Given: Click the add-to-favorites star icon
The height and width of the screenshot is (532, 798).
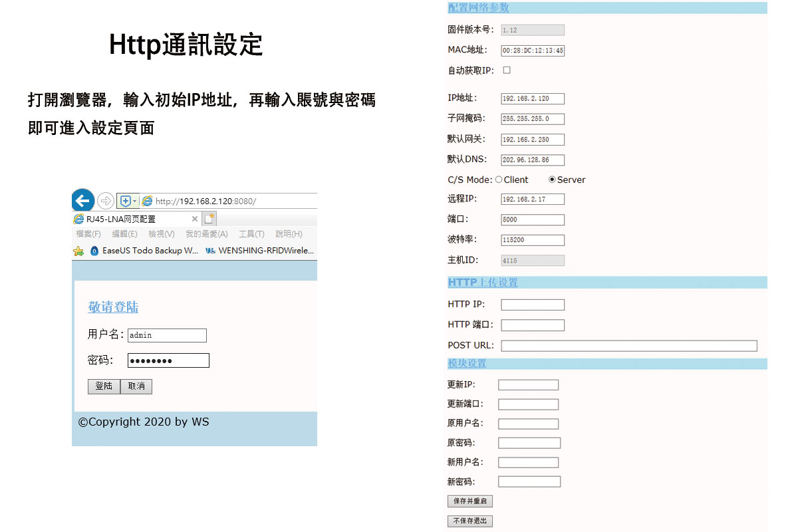Looking at the screenshot, I should (x=78, y=251).
